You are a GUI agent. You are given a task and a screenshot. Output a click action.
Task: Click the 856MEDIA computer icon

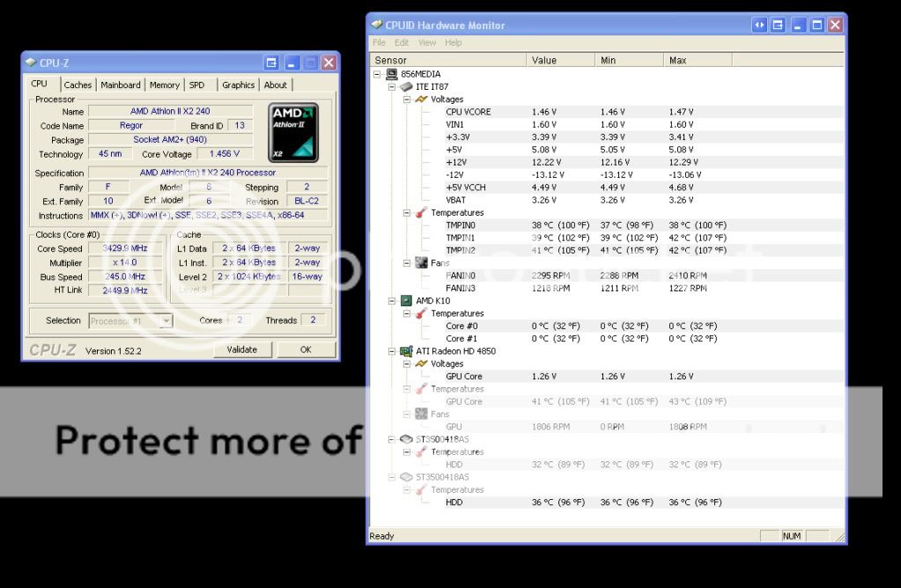click(x=390, y=74)
